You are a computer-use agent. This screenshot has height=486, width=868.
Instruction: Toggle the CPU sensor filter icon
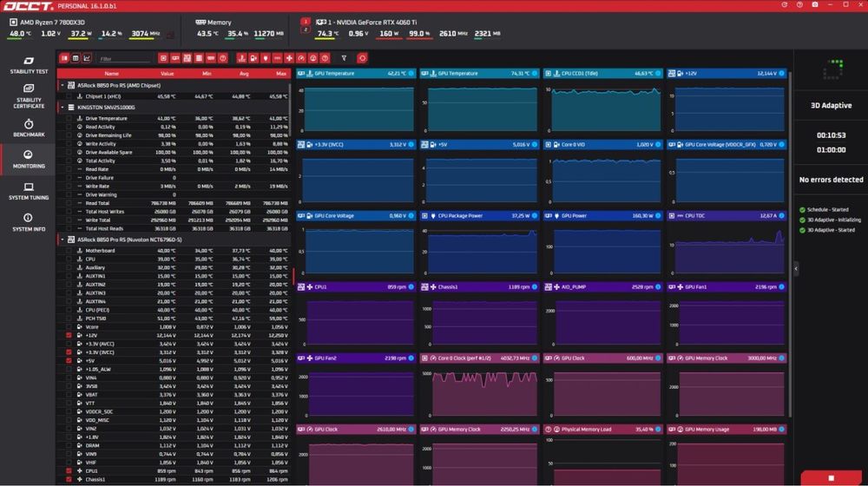163,58
